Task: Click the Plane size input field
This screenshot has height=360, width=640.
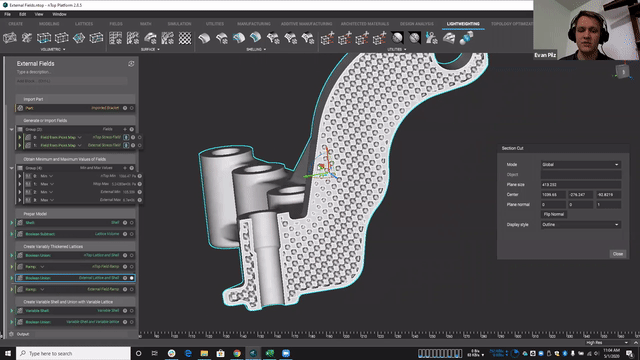Action: (x=581, y=184)
